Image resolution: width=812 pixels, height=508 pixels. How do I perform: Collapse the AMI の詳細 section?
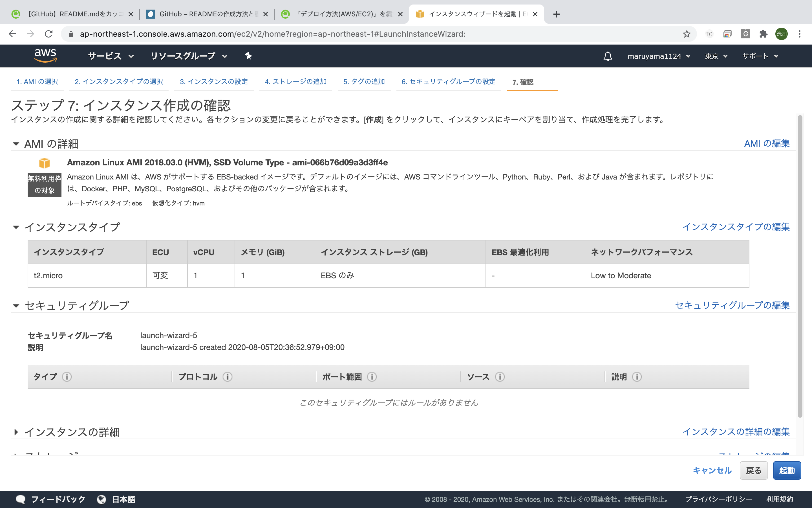[x=16, y=144]
